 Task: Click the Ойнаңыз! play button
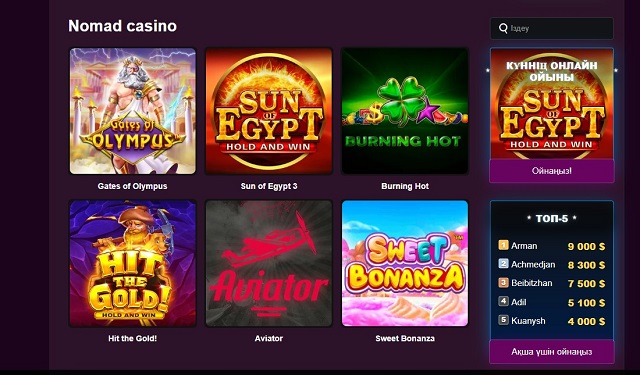tap(552, 171)
